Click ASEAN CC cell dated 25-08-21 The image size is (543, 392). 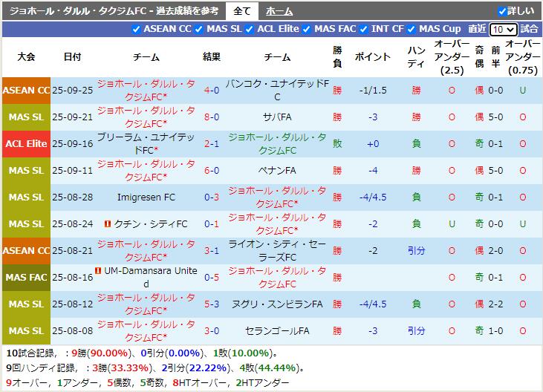(x=26, y=250)
